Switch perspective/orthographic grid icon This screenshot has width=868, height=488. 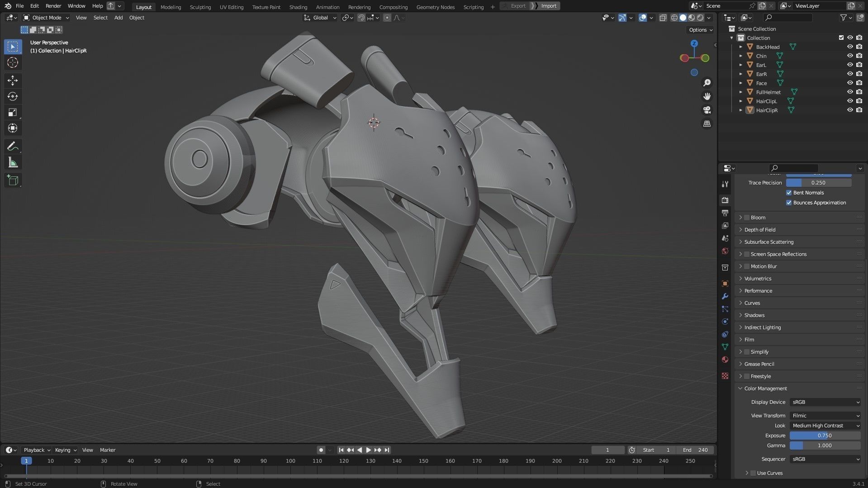click(707, 123)
